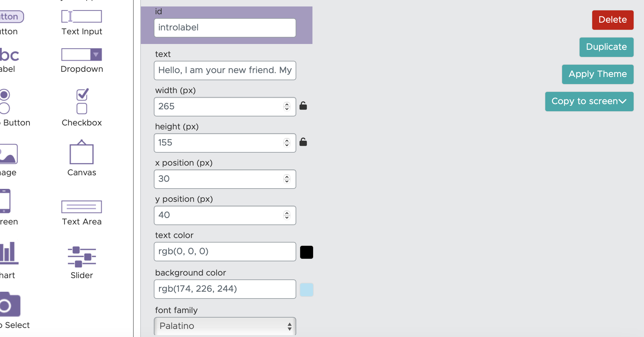Choose the Slider element icon

[x=82, y=257]
